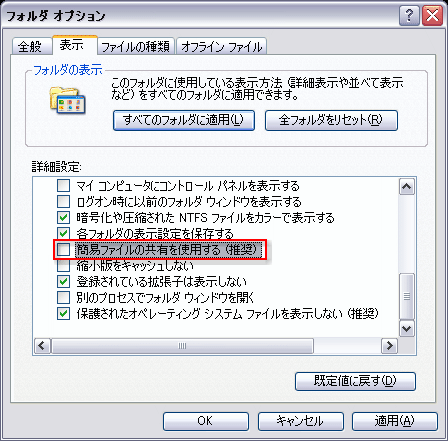The width and height of the screenshot is (448, 441).
Task: Click 全フォルダをリセット button
Action: coord(331,120)
